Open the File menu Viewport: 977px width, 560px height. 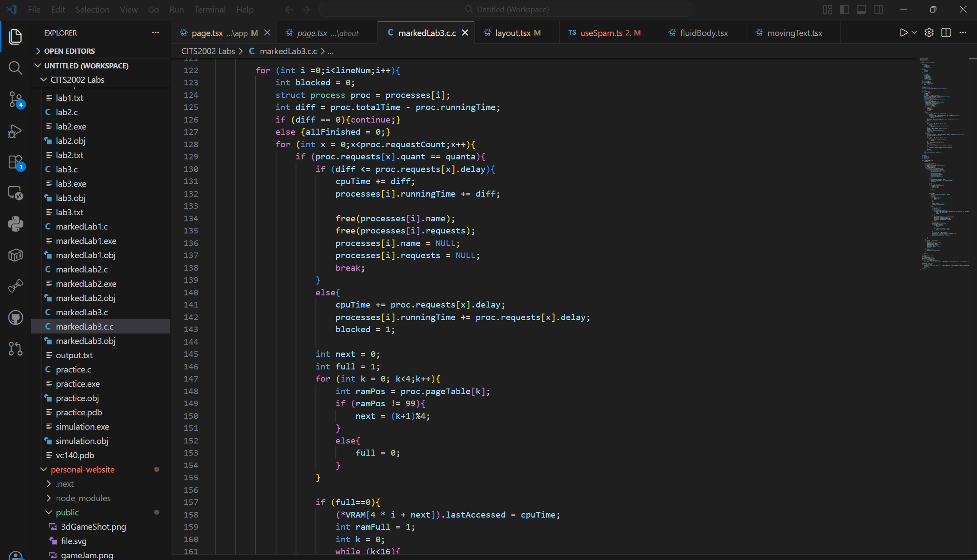tap(34, 10)
